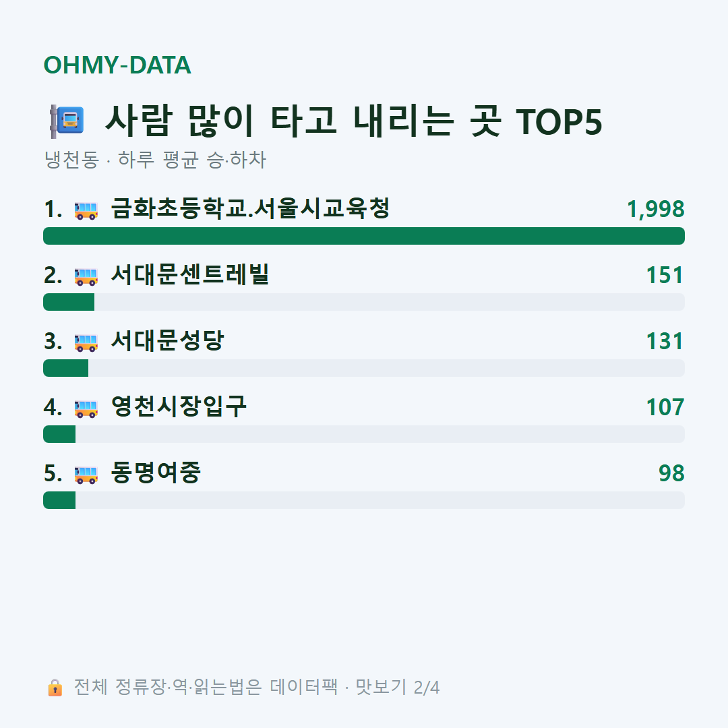The height and width of the screenshot is (728, 728).
Task: Click the bus icon beside 서대문센트레빌
Action: coord(86,276)
